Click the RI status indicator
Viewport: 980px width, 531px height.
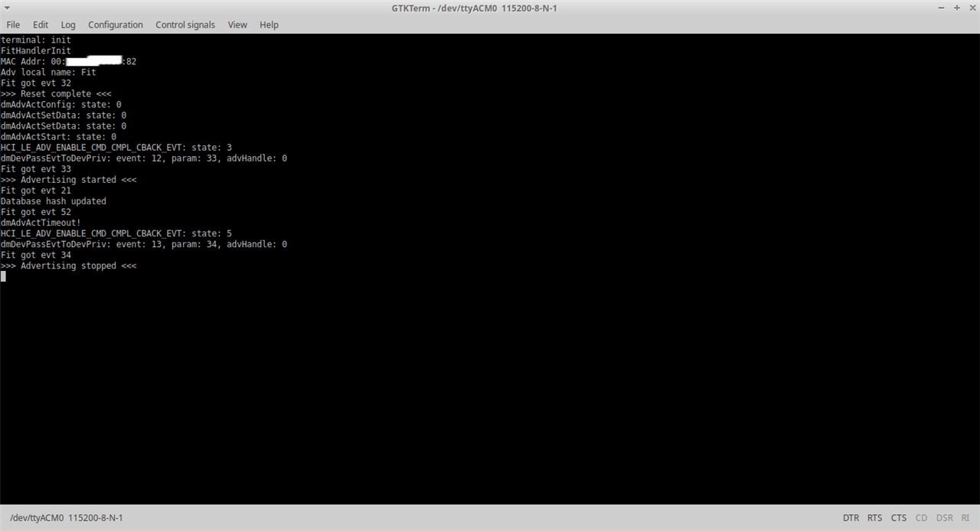tap(966, 518)
